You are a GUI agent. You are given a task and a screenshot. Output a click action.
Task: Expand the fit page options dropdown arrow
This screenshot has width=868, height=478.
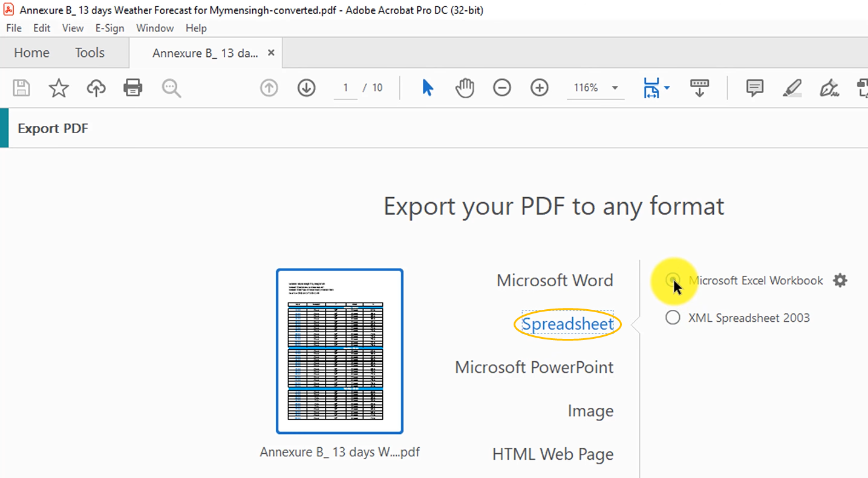667,88
